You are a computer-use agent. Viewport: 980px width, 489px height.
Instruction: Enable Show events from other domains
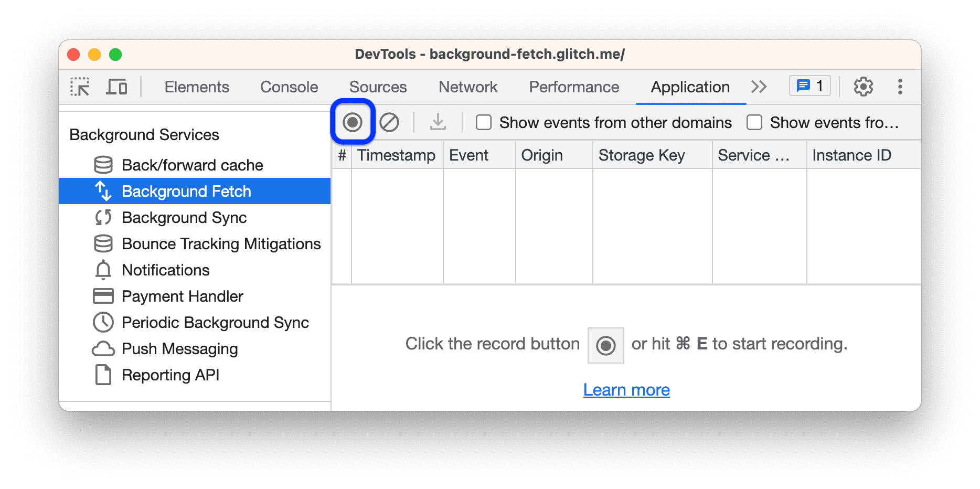pos(483,122)
